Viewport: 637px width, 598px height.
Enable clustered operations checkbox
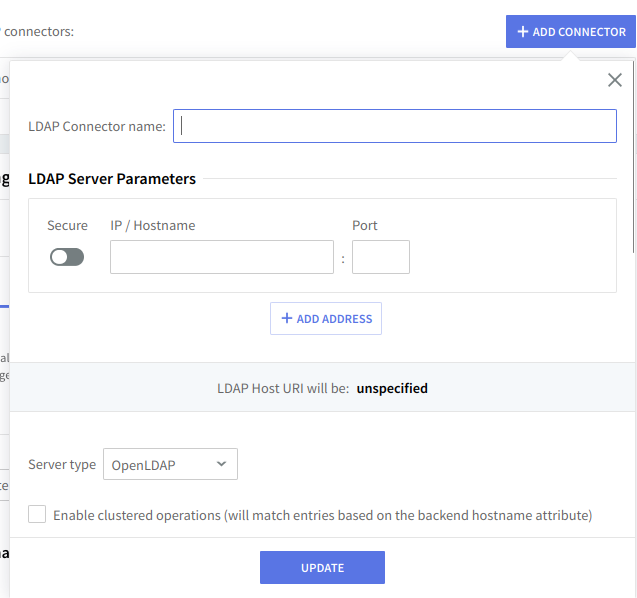pyautogui.click(x=37, y=514)
